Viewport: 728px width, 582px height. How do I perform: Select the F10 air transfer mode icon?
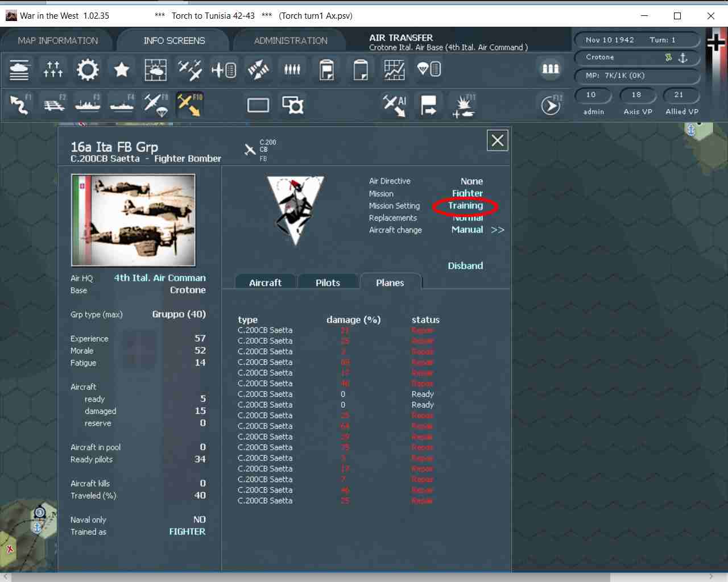click(190, 105)
